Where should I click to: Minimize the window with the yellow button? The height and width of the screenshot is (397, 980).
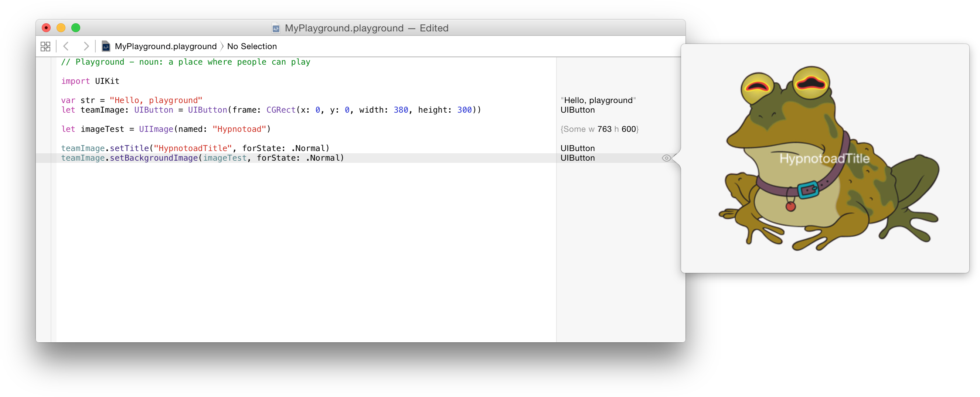(x=61, y=28)
